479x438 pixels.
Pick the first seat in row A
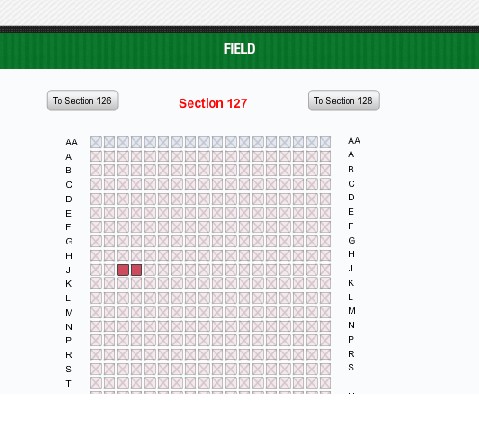[96, 156]
